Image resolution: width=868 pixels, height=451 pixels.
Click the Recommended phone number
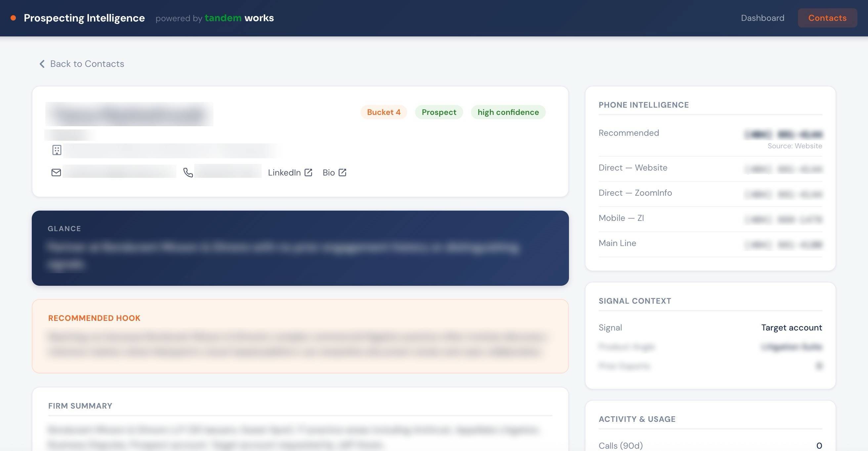click(x=783, y=134)
